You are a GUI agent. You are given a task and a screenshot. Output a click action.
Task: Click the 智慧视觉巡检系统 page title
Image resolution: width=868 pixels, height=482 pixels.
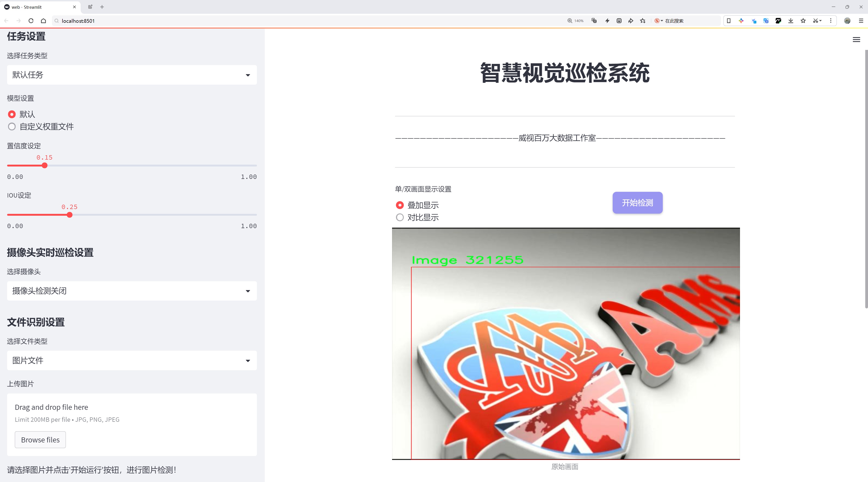[565, 73]
